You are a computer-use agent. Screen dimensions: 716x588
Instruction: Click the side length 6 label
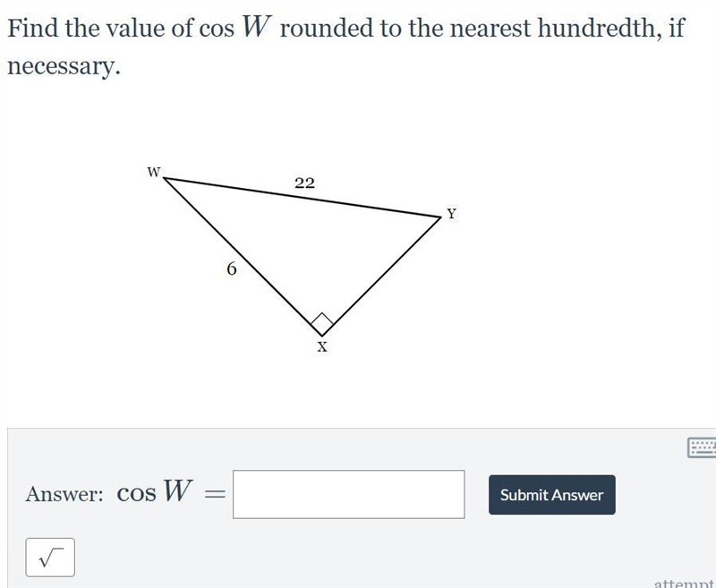point(232,268)
